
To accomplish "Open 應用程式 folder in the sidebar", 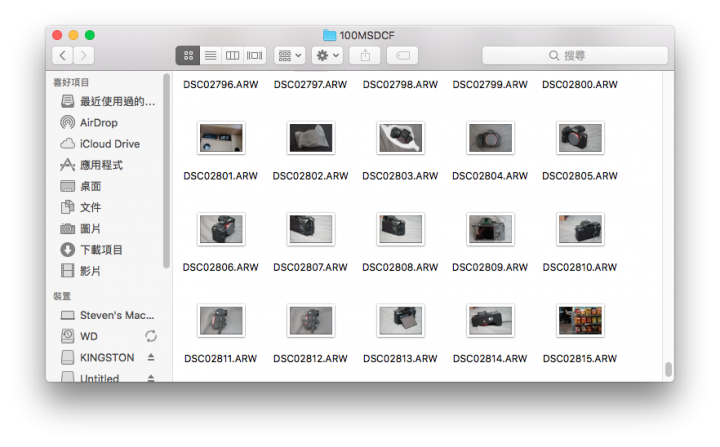I will (92, 165).
